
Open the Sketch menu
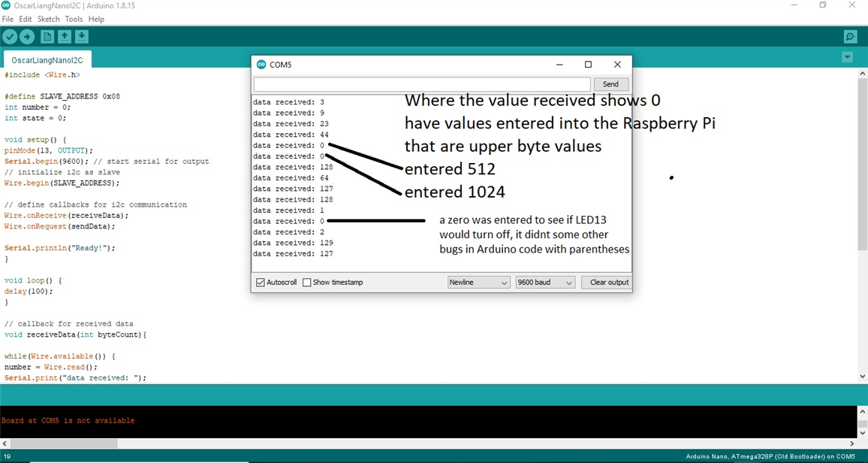(x=48, y=19)
